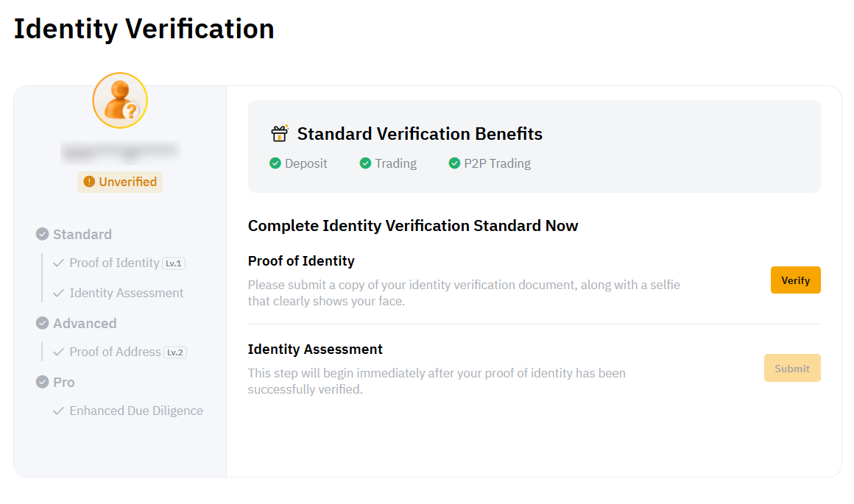Select the Proof of Address checkmark
Viewport: 854px width, 504px height.
pos(59,352)
